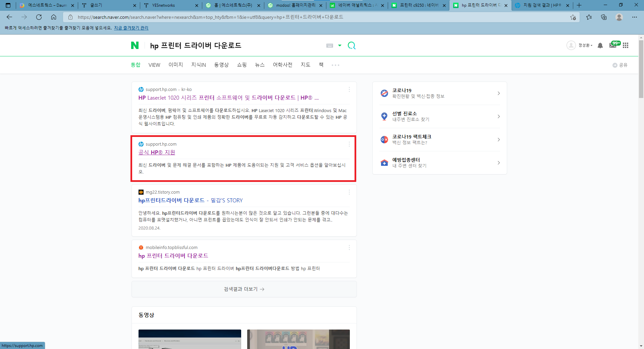Expand more search categories ellipsis
The height and width of the screenshot is (349, 644).
pyautogui.click(x=335, y=65)
